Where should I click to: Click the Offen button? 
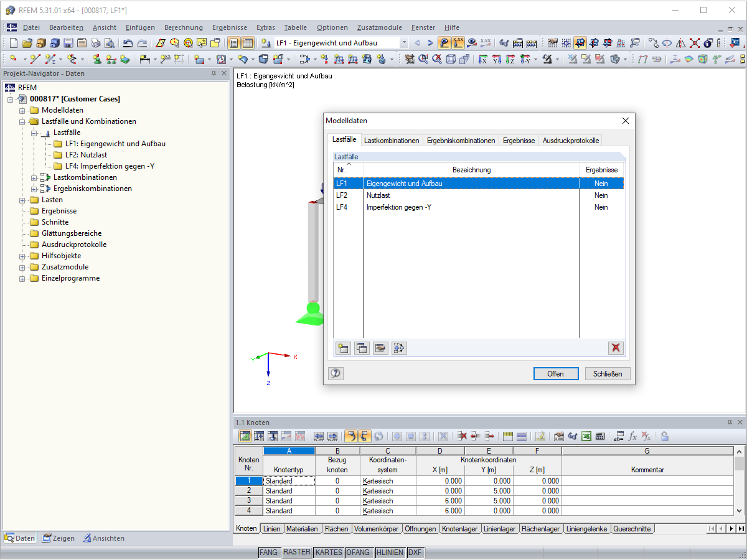pos(555,373)
